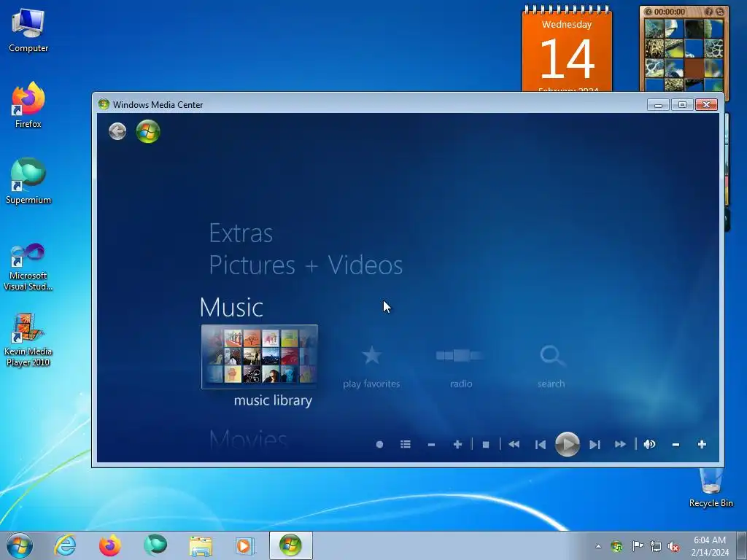Open the Firefox desktop shortcut
The width and height of the screenshot is (747, 560).
click(x=28, y=105)
